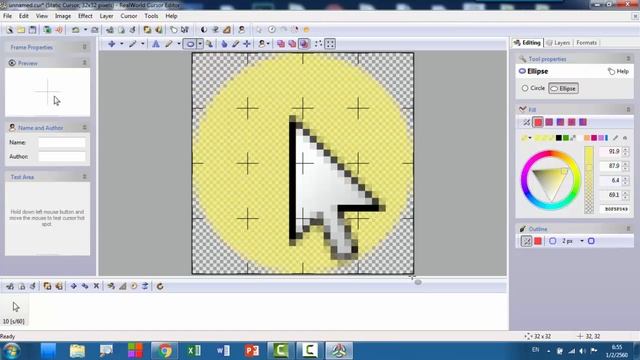Open the Layer menu
This screenshot has width=640, height=360.
(x=106, y=16)
